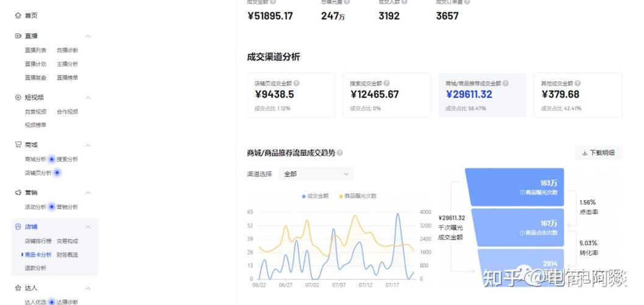Open 达人优选 under 达人
The height and width of the screenshot is (305, 644).
point(35,302)
